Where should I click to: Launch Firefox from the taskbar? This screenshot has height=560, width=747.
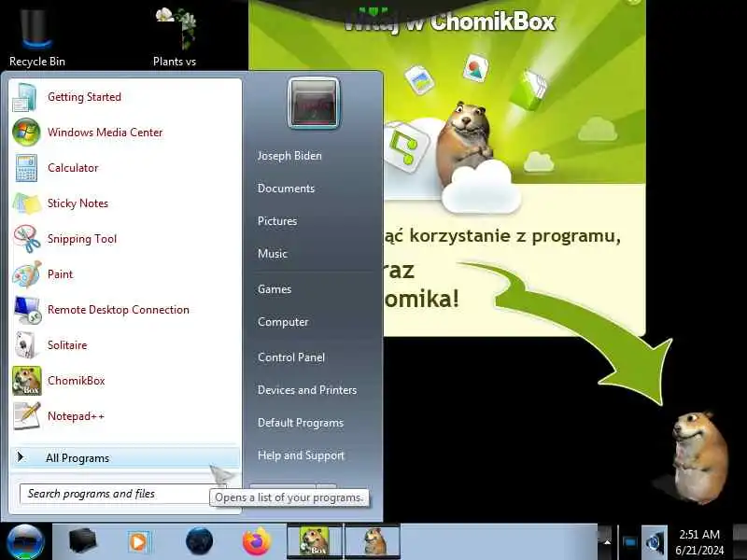[256, 541]
